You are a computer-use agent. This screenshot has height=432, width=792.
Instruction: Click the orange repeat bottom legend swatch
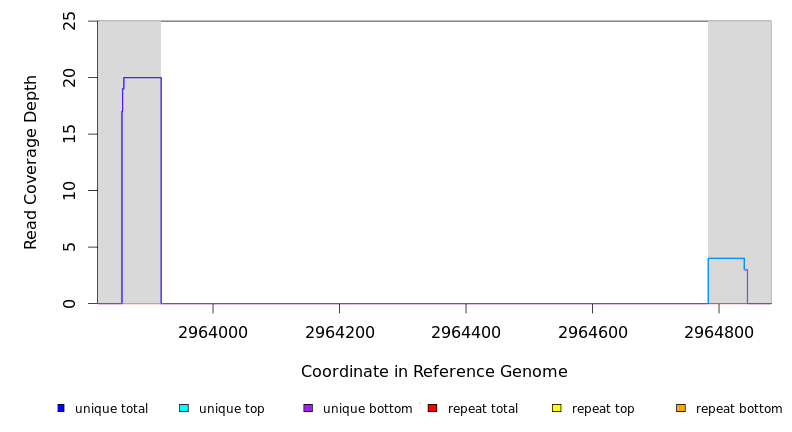coord(681,408)
